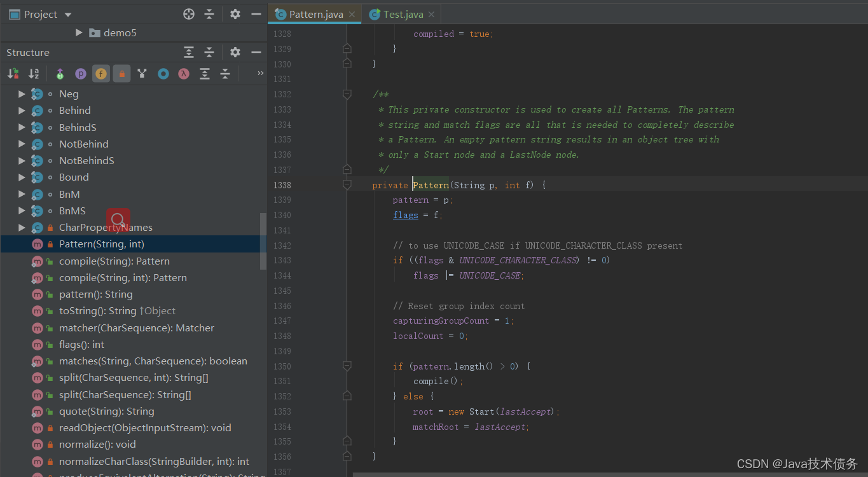Click the fork-shaped icon in Structure toolbar

(142, 74)
